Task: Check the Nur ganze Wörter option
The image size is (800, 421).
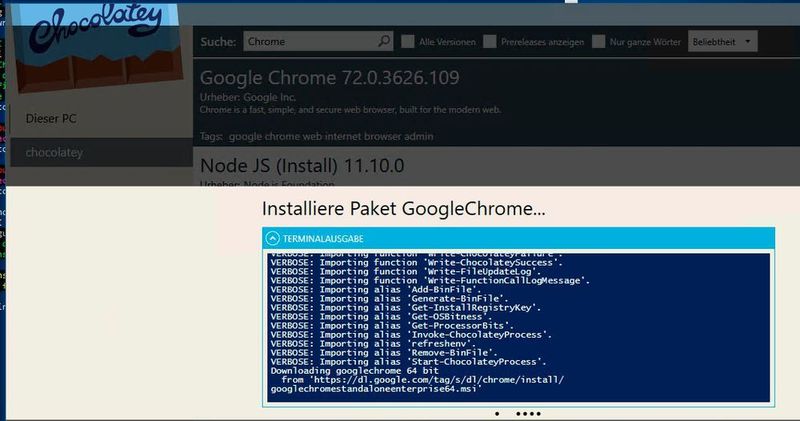Action: click(598, 41)
